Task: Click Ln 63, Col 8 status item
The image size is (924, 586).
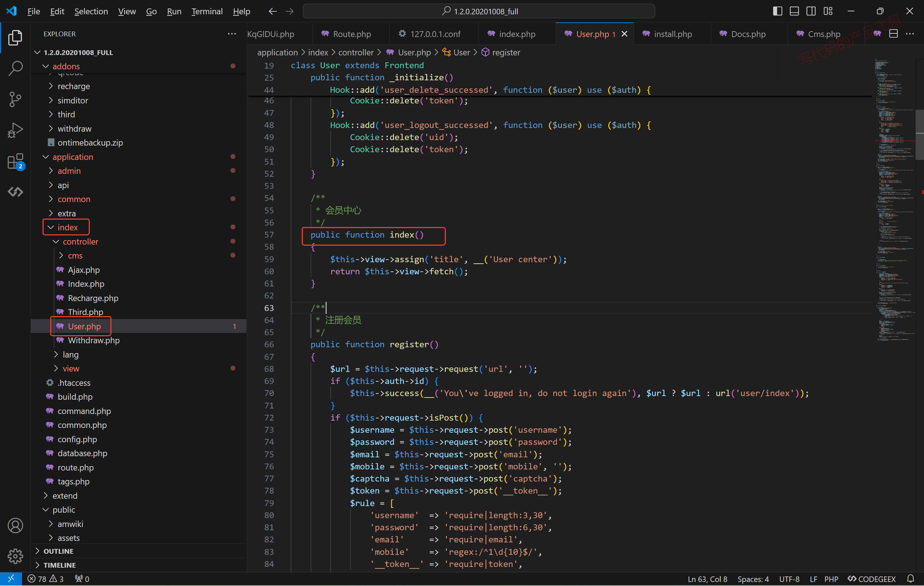Action: [707, 579]
